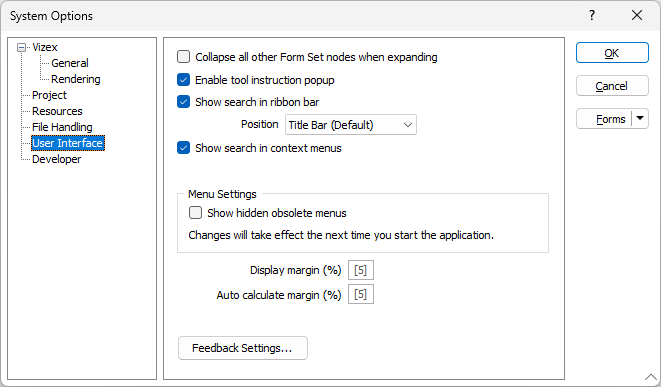The width and height of the screenshot is (661, 387).
Task: Uncheck Show search in context menus
Action: pyautogui.click(x=183, y=148)
